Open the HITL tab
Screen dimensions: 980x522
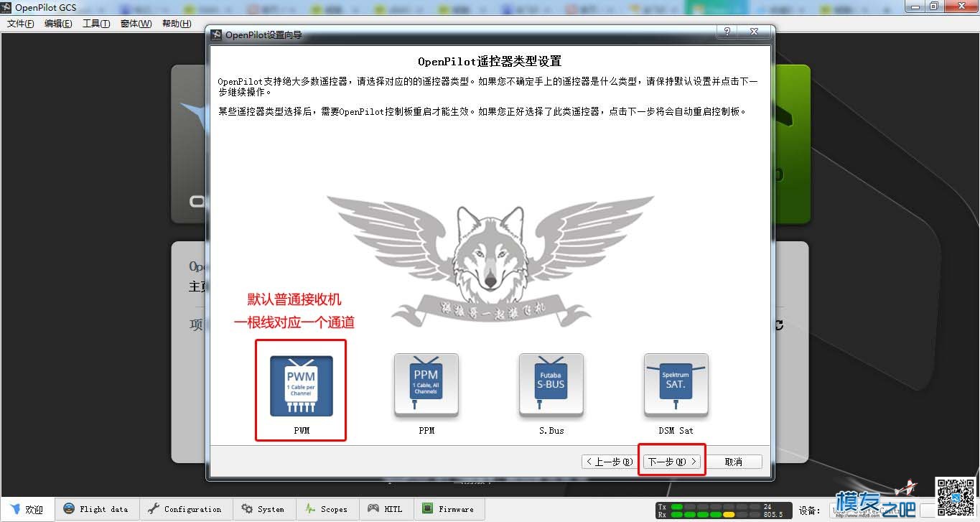386,509
